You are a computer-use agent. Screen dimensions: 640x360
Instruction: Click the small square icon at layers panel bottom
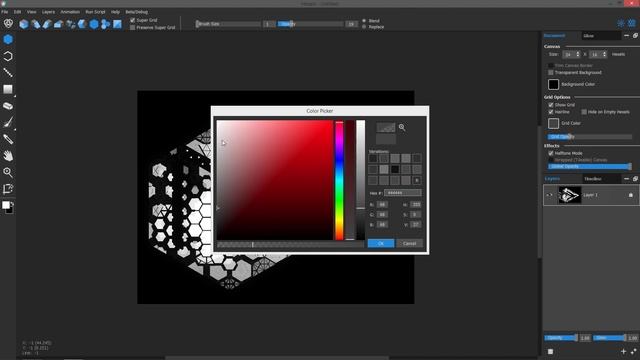click(x=550, y=351)
